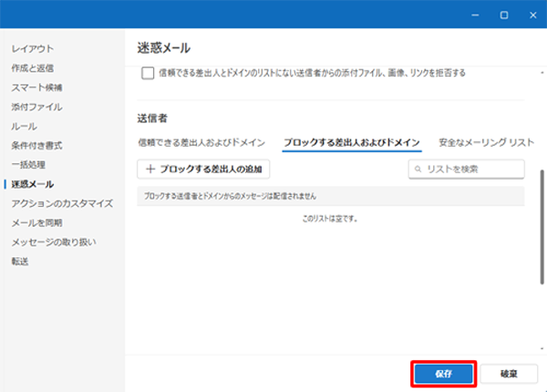This screenshot has height=392, width=547.
Task: Click the 送信者 section heading
Action: (152, 119)
